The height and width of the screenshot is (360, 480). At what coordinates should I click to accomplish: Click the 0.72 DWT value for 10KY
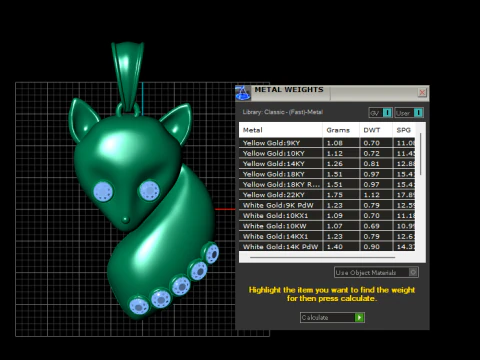pyautogui.click(x=371, y=153)
